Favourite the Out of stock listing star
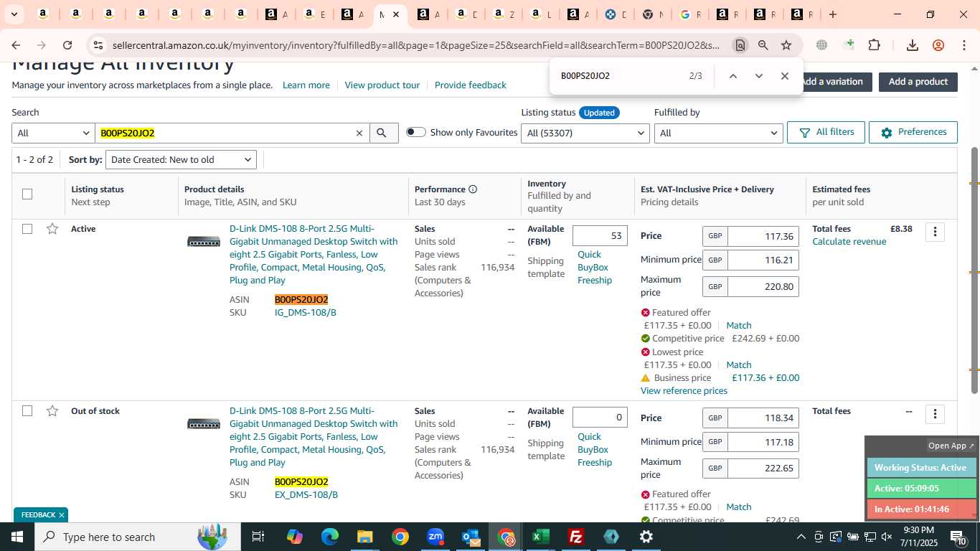Viewport: 980px width, 551px height. 52,411
